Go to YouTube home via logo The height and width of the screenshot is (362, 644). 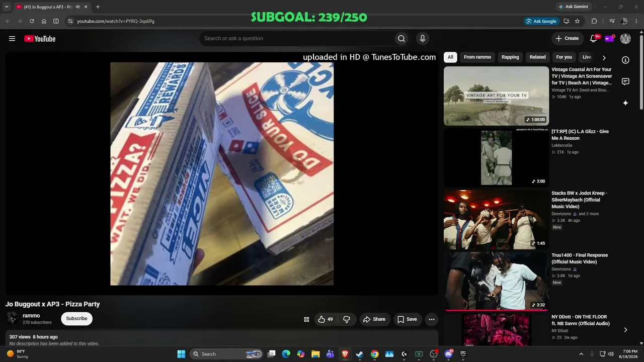tap(40, 39)
